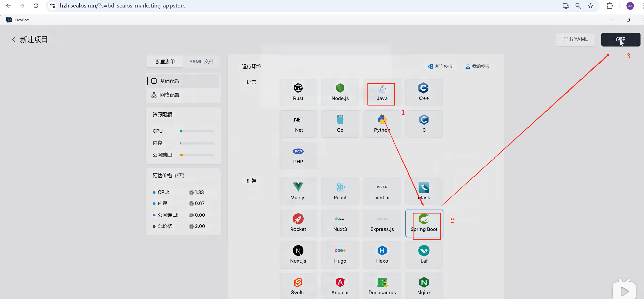Select the Spring Boot framework template
Image resolution: width=644 pixels, height=299 pixels.
pos(424,223)
